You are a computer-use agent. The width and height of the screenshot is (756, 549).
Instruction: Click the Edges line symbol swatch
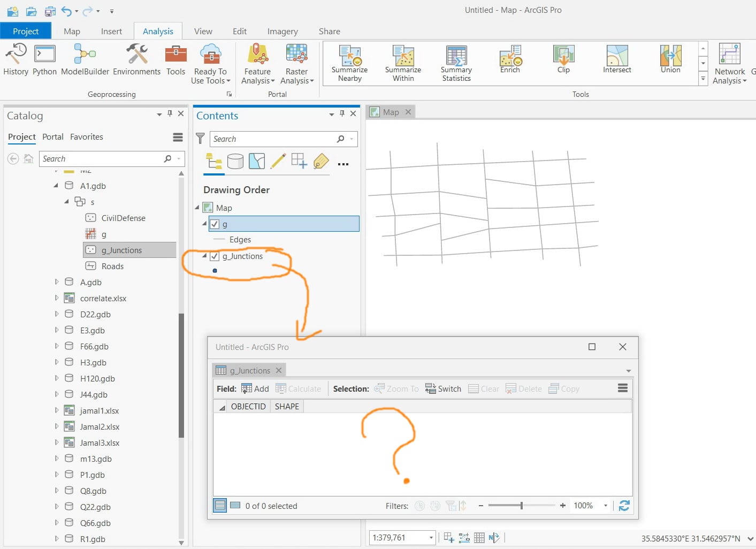(x=219, y=240)
